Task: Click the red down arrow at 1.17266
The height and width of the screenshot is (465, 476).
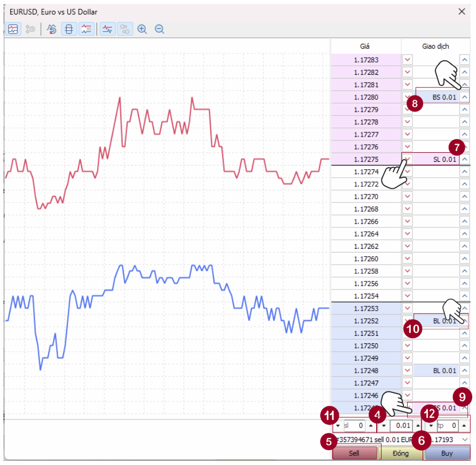Action: pos(408,222)
